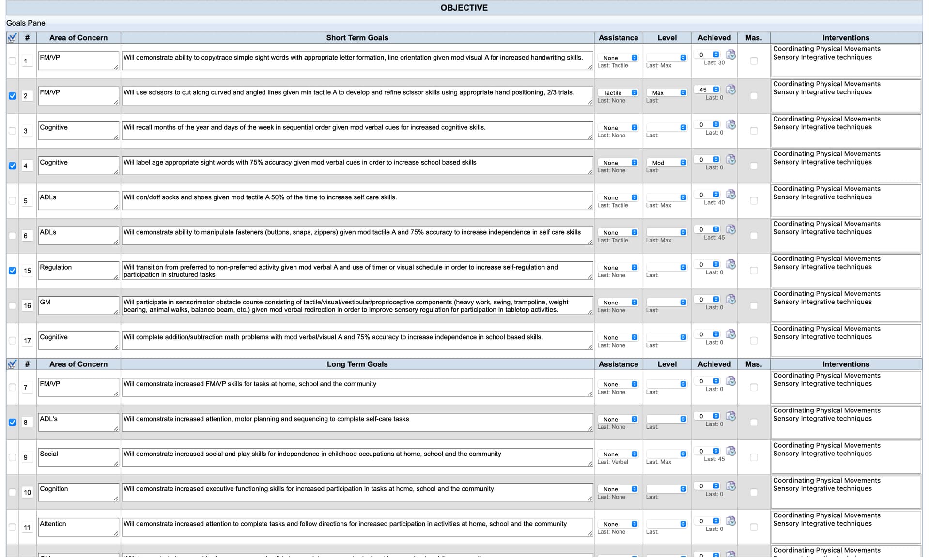
Task: Edit scissors goal text in goal 2
Action: coord(357,96)
